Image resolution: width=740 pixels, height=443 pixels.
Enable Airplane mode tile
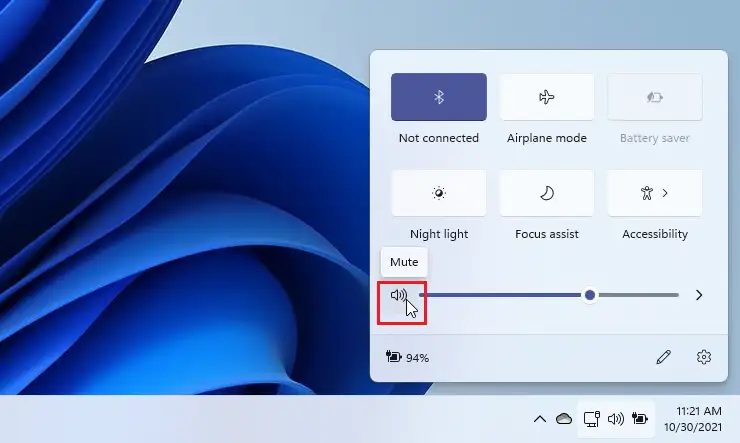click(x=547, y=97)
